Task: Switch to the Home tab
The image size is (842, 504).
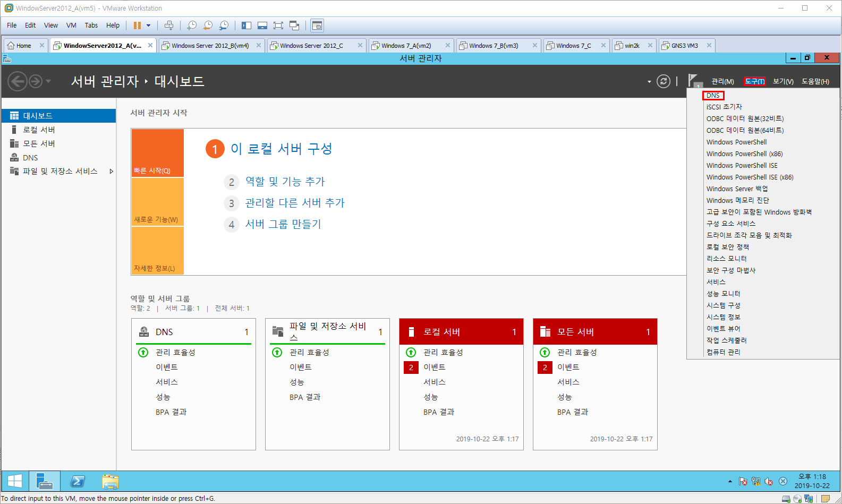Action: click(x=23, y=46)
